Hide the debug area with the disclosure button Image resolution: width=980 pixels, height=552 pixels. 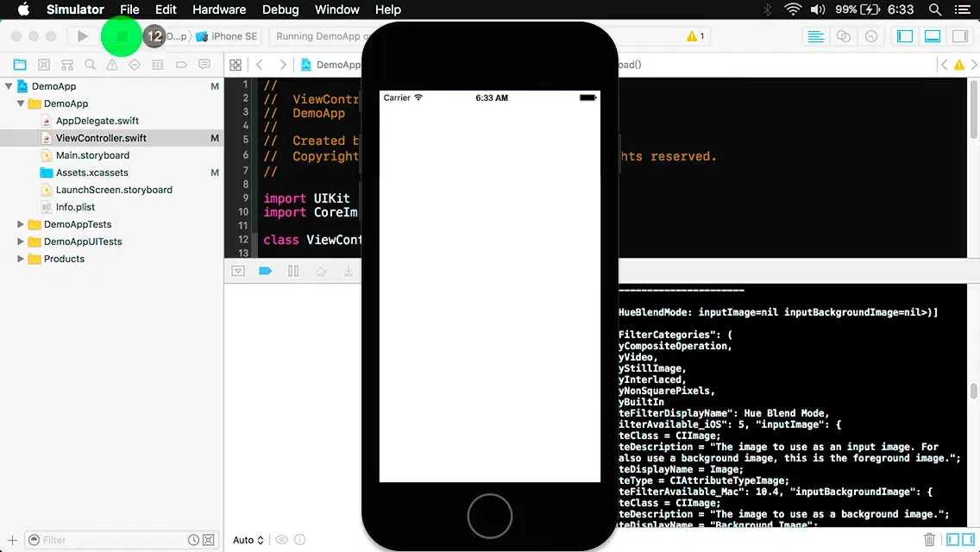(238, 272)
